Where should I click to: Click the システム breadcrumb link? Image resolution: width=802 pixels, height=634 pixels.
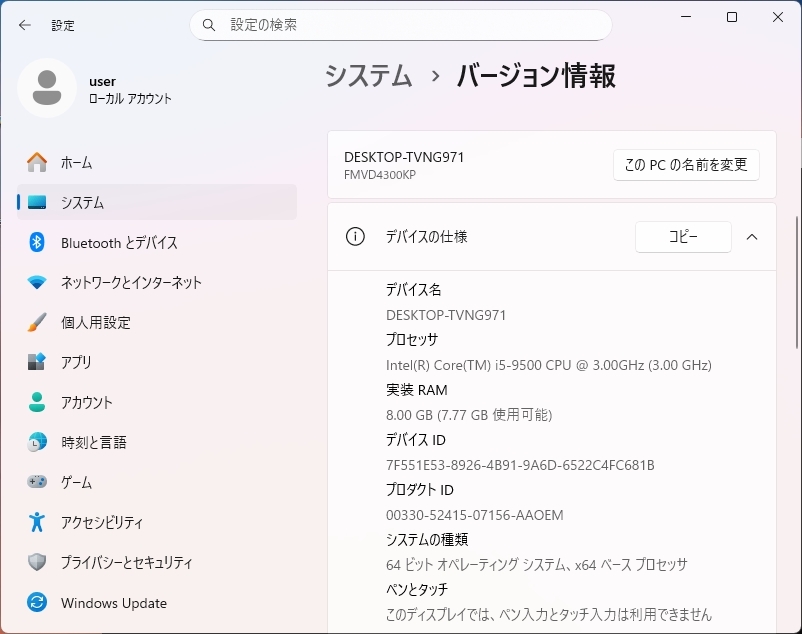tap(368, 75)
